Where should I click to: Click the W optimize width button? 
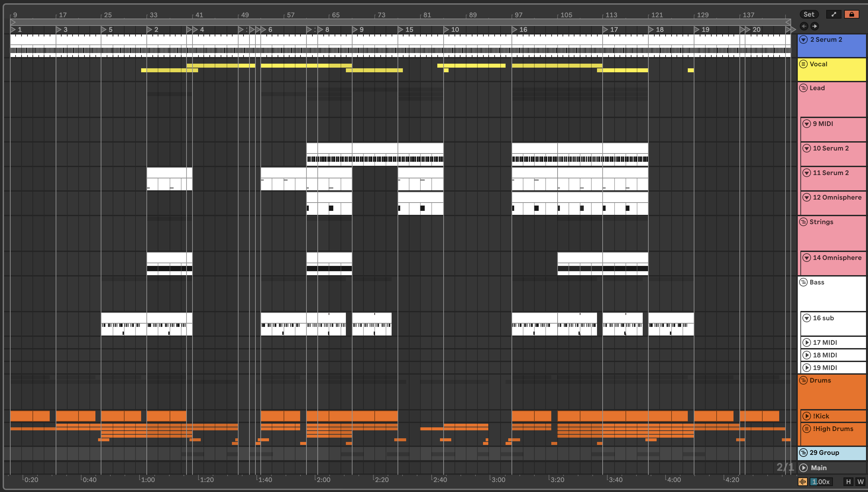(861, 481)
